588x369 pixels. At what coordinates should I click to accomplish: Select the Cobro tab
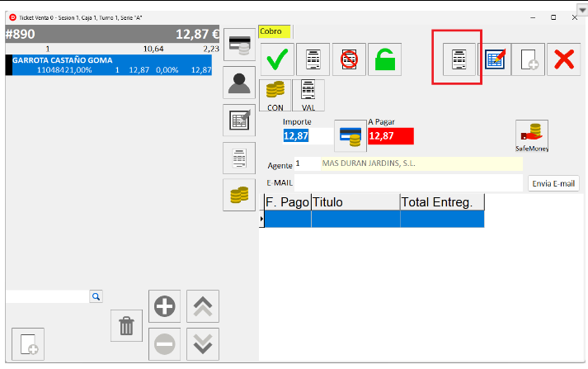275,31
